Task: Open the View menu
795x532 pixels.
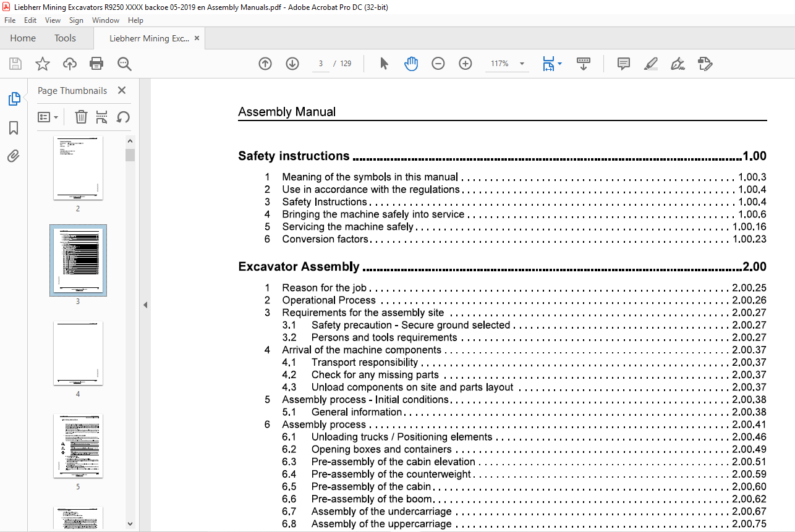Action: (x=53, y=20)
